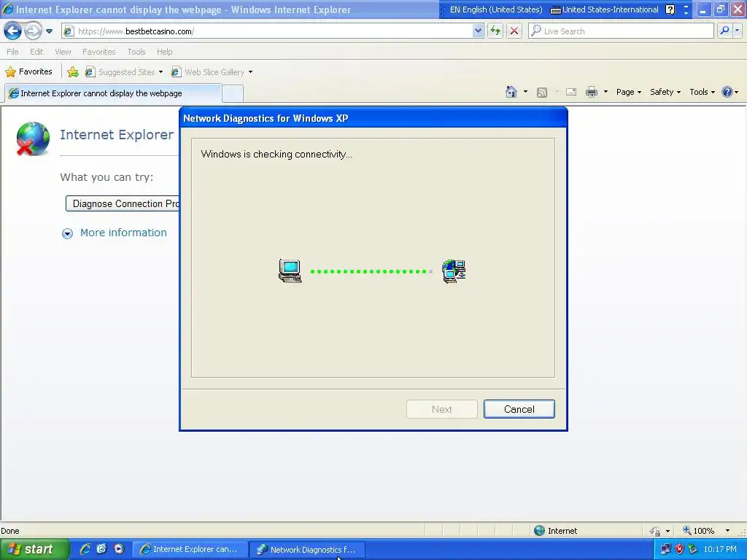Viewport: 747px width, 560px height.
Task: Open the zoom level 100% control
Action: (698, 531)
